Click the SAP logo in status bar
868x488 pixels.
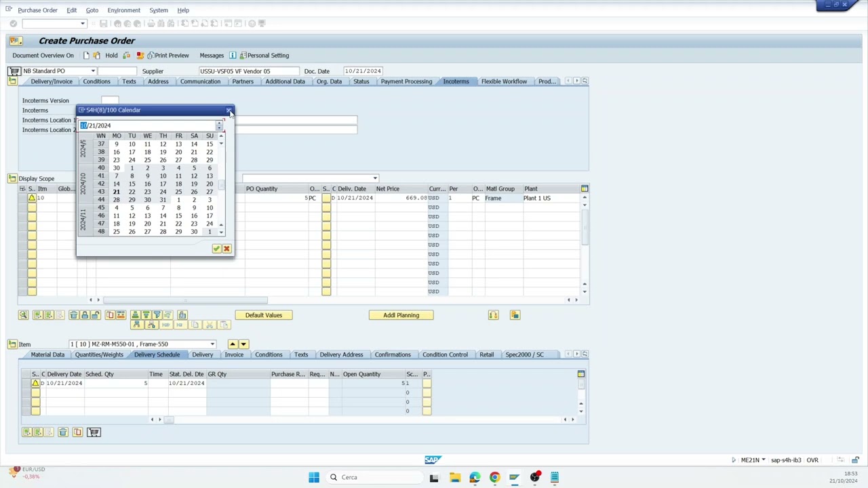point(433,460)
